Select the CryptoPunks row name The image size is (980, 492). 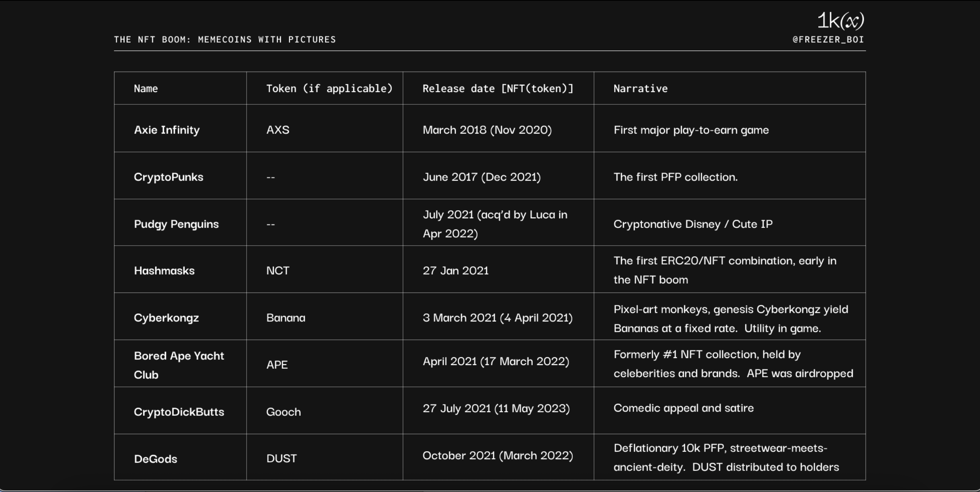(x=168, y=177)
